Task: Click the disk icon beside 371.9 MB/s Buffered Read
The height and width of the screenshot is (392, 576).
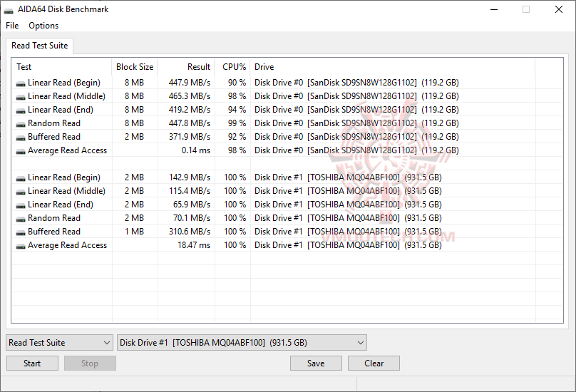Action: [x=21, y=138]
